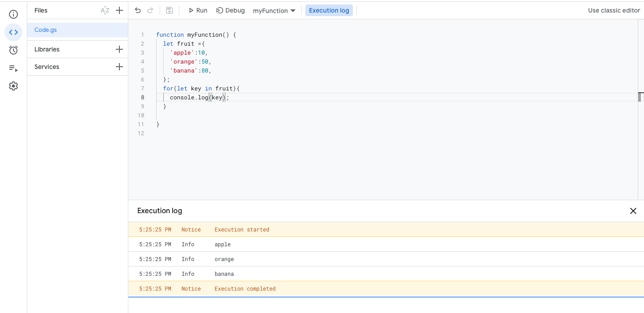Close the Execution log panel
Screen dimensions: 644x313
[633, 211]
